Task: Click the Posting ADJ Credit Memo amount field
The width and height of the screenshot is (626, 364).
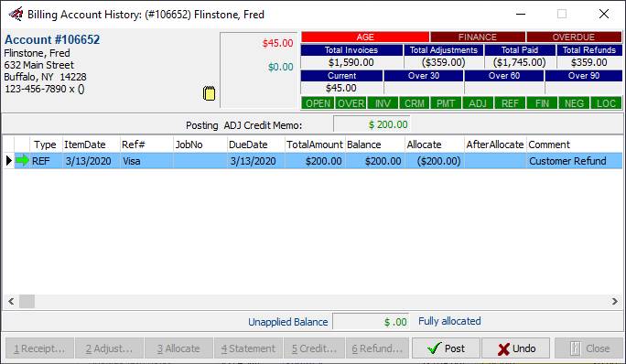Action: [372, 124]
